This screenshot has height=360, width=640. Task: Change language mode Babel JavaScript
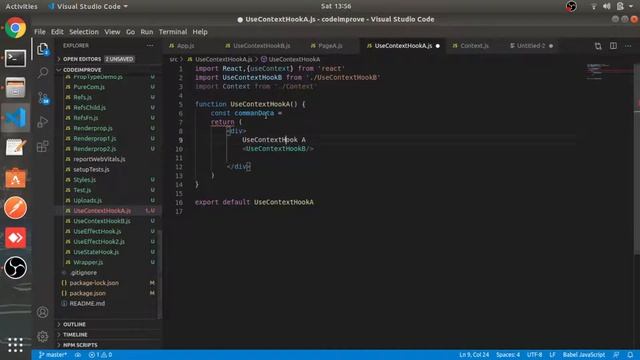584,355
